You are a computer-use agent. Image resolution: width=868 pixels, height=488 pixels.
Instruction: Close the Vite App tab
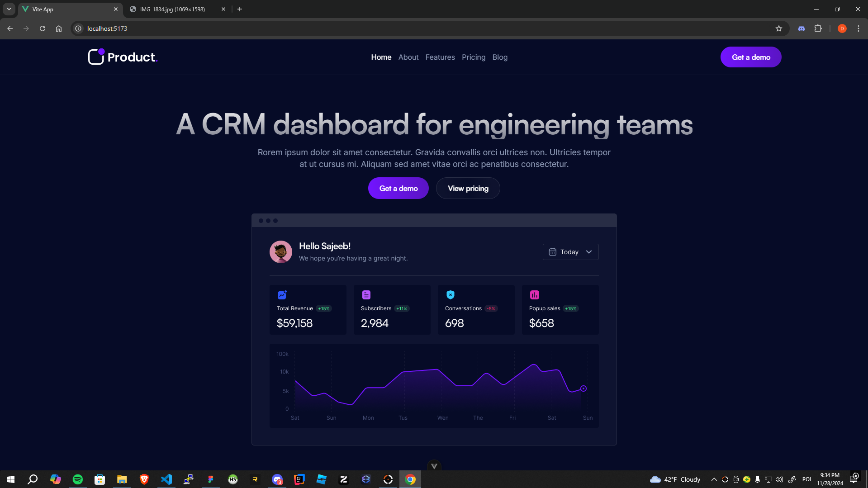tap(116, 9)
